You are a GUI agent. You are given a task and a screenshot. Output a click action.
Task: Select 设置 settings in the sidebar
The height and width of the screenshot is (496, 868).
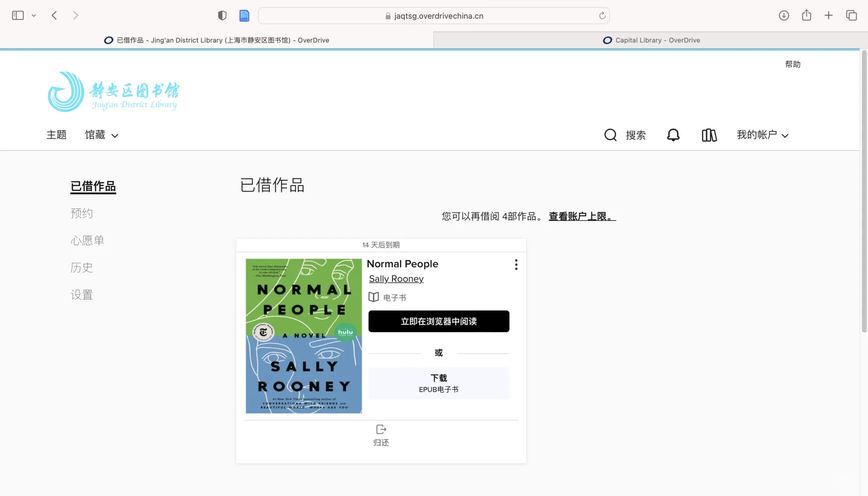coord(82,294)
